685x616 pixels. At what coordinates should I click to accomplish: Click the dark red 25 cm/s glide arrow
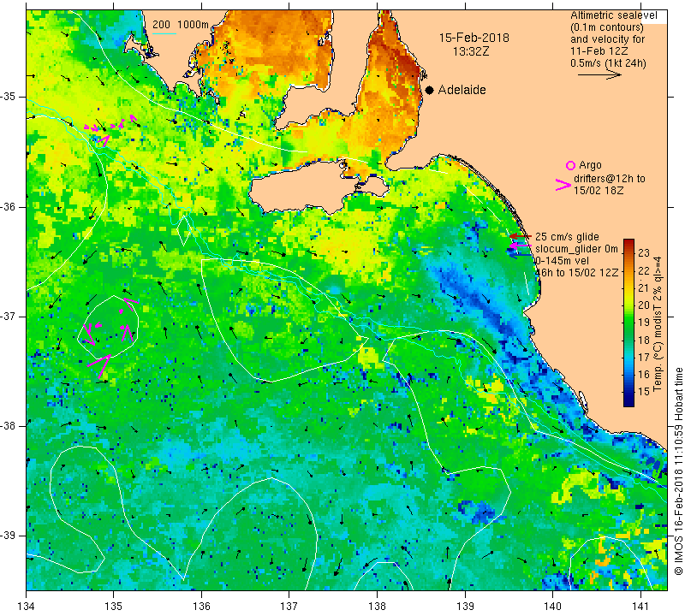coord(521,236)
